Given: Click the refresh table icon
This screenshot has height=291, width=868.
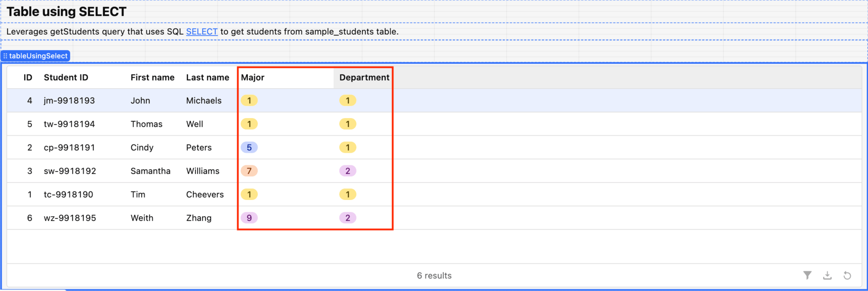Looking at the screenshot, I should [x=847, y=275].
